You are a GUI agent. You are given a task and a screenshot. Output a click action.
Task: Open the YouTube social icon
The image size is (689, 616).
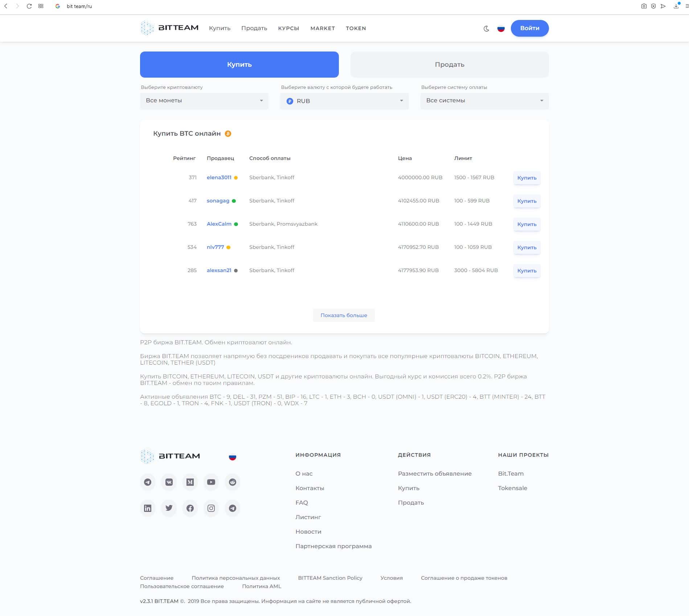211,482
